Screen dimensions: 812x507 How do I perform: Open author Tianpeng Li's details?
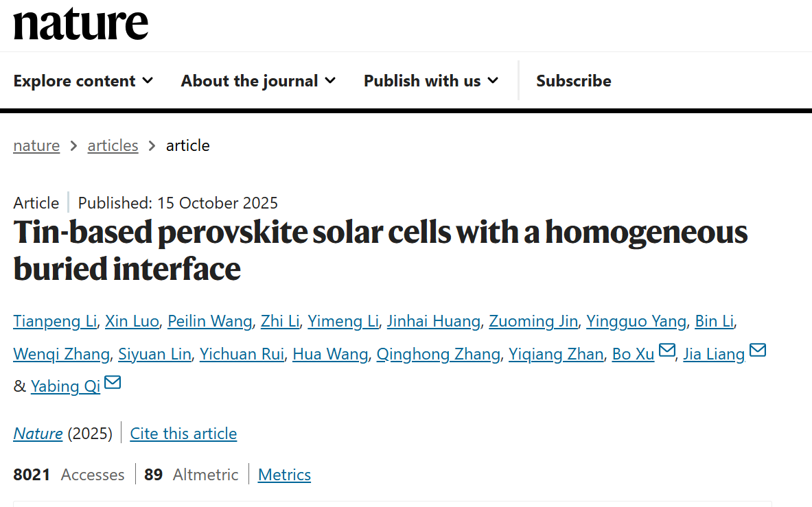pos(55,321)
